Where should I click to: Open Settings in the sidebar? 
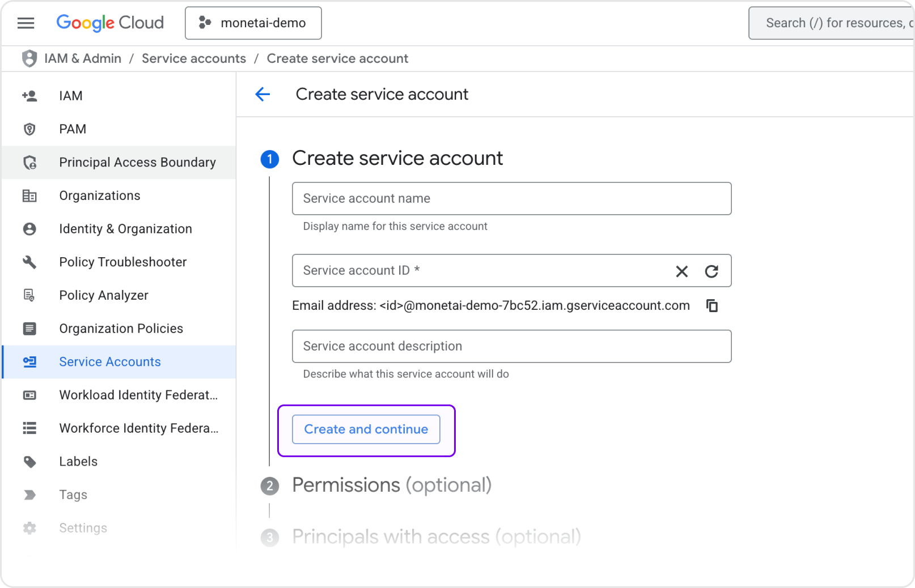coord(119,528)
